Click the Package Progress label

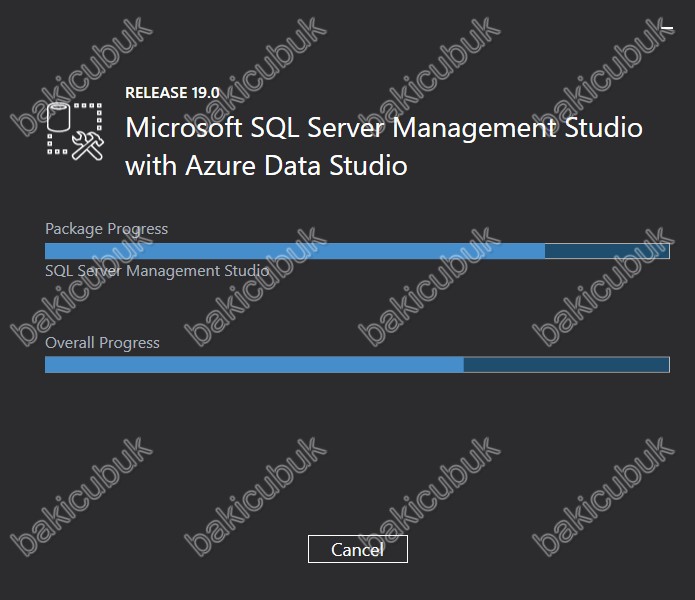pyautogui.click(x=106, y=229)
